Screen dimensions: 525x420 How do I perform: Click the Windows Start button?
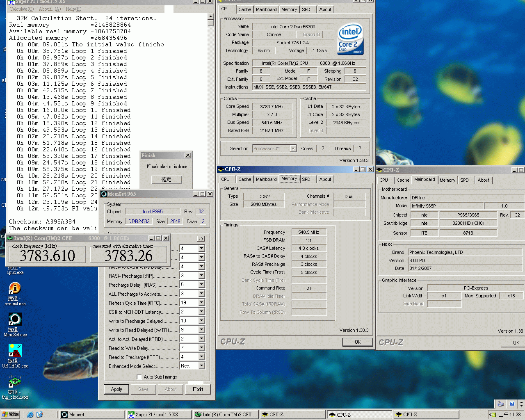point(10,415)
